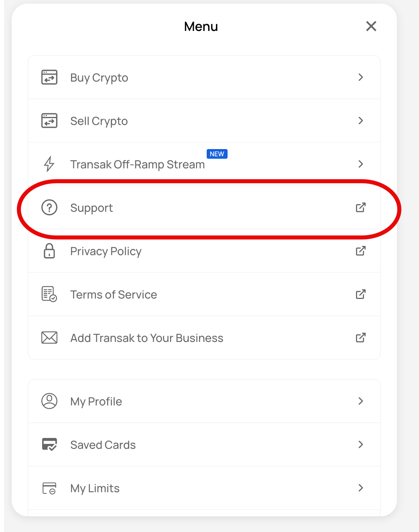Click the NEW badge next to Off-Ramp Stream

(217, 154)
